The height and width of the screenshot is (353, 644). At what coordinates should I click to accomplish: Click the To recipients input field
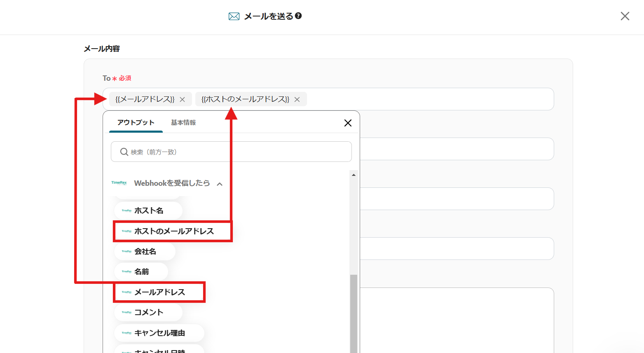328,99
